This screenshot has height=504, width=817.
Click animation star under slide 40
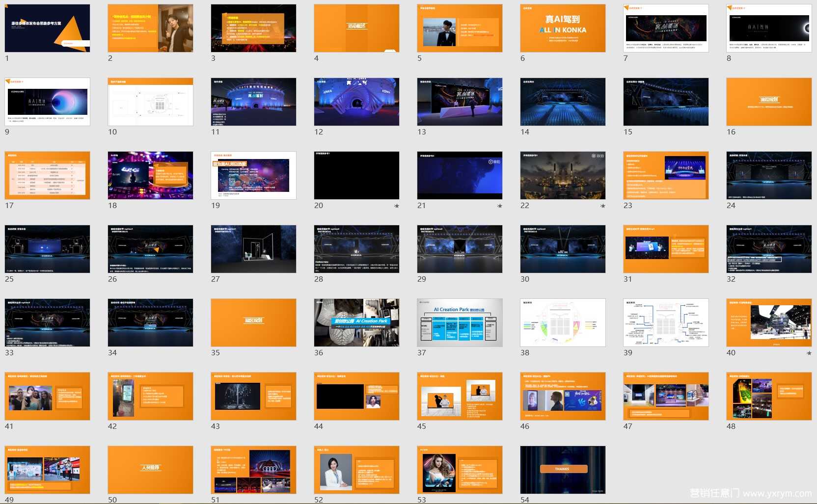[x=809, y=353]
